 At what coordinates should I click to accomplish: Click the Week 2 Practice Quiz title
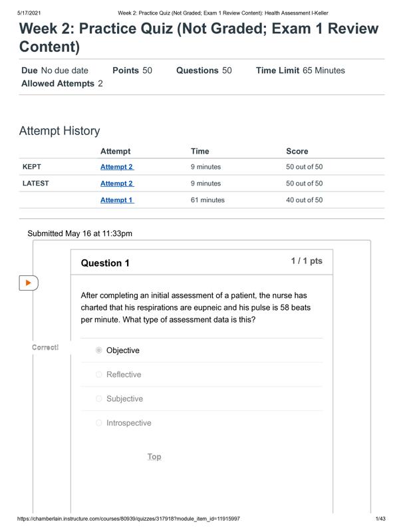pos(198,38)
